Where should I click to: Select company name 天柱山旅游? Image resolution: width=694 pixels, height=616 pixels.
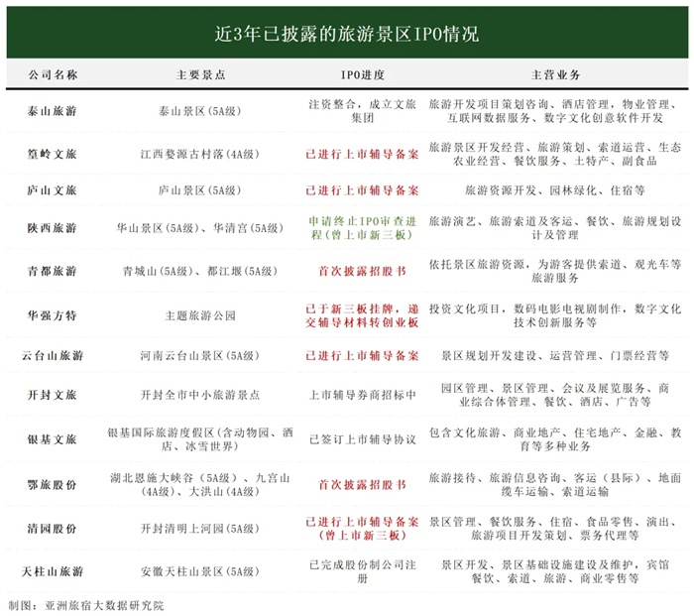tap(53, 571)
